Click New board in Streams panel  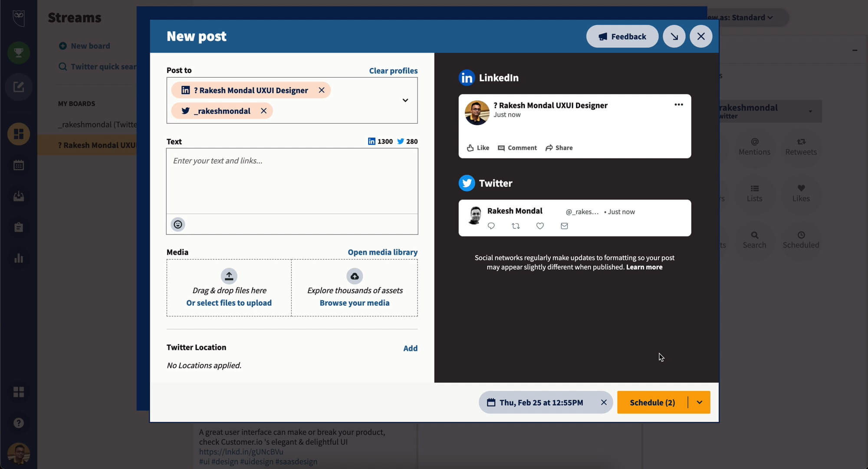point(85,46)
